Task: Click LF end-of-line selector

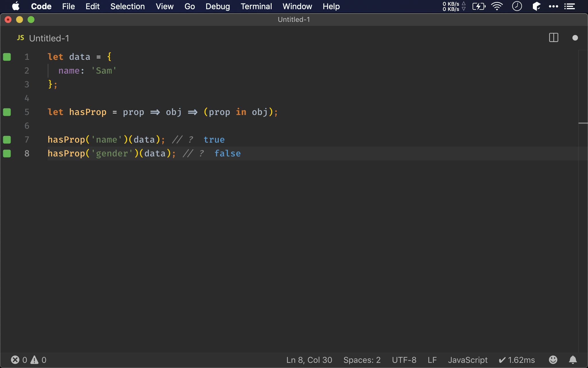Action: pos(432,360)
